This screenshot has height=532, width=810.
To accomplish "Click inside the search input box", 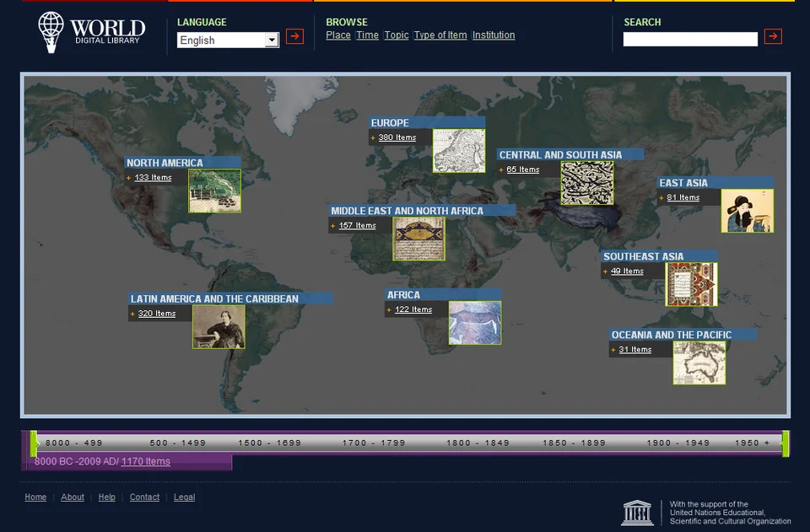I will pyautogui.click(x=689, y=38).
